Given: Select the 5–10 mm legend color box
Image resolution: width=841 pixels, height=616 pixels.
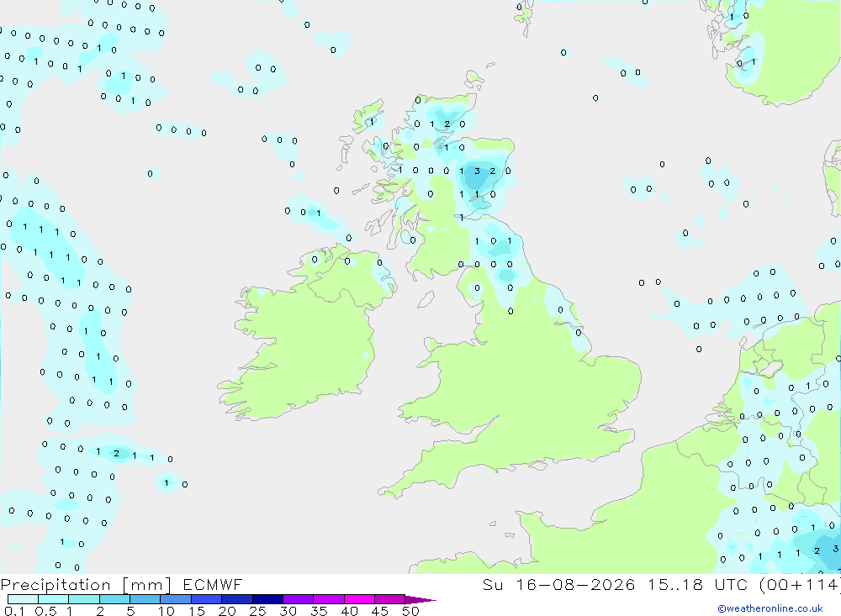Looking at the screenshot, I should [145, 599].
